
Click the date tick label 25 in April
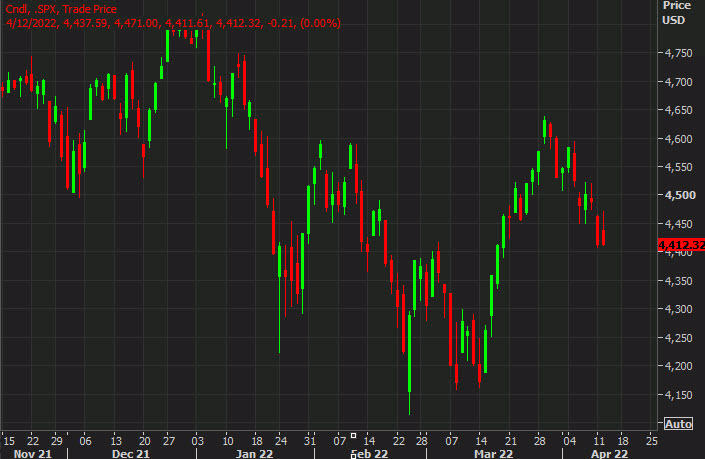tap(651, 441)
